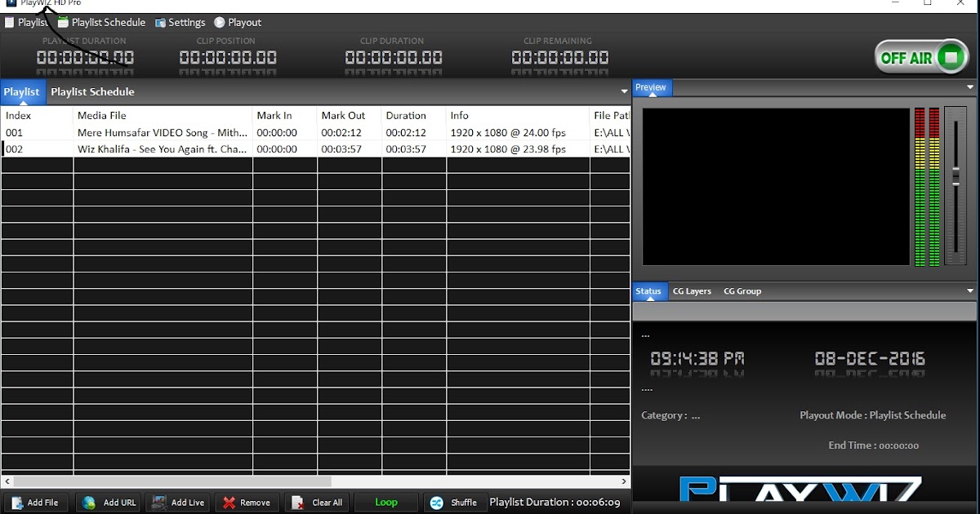980x514 pixels.
Task: Click the Add Live source icon
Action: tap(158, 503)
